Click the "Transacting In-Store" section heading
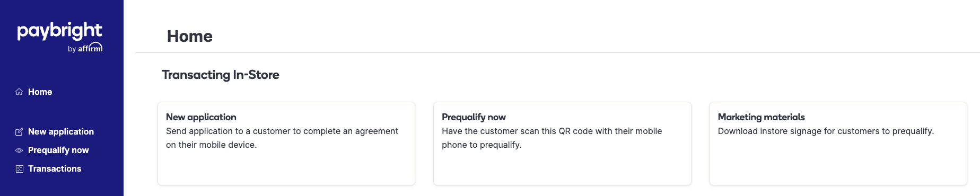The width and height of the screenshot is (980, 196). (x=221, y=75)
